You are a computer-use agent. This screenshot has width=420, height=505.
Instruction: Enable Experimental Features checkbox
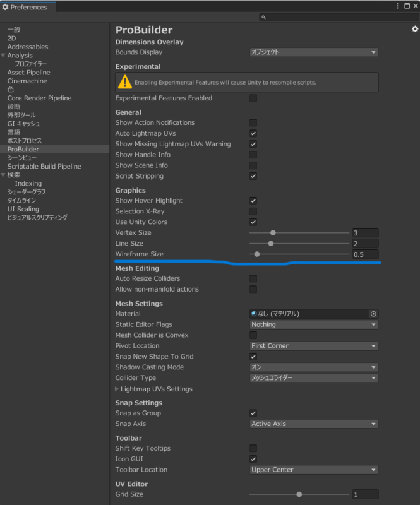click(x=253, y=98)
